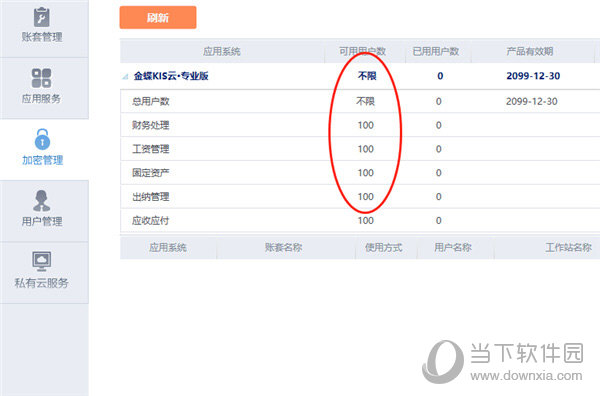Click the 100 value for 财务处理

click(365, 125)
